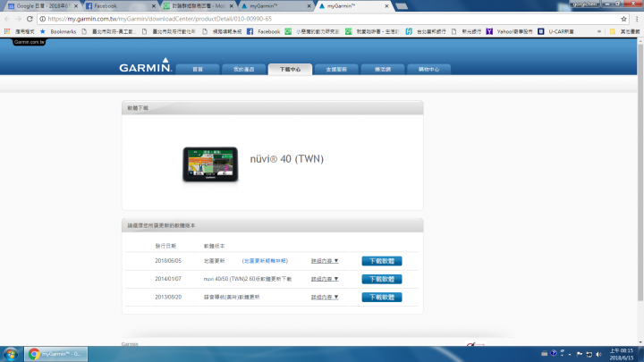
Task: Expand details for the 2014/01/07 software row
Action: (x=325, y=279)
